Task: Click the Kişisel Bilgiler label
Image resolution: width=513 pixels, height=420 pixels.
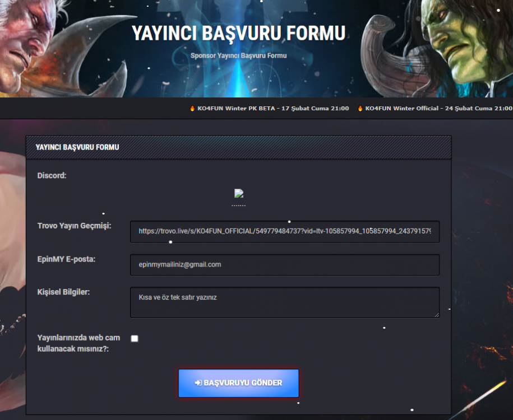Action: pyautogui.click(x=63, y=292)
